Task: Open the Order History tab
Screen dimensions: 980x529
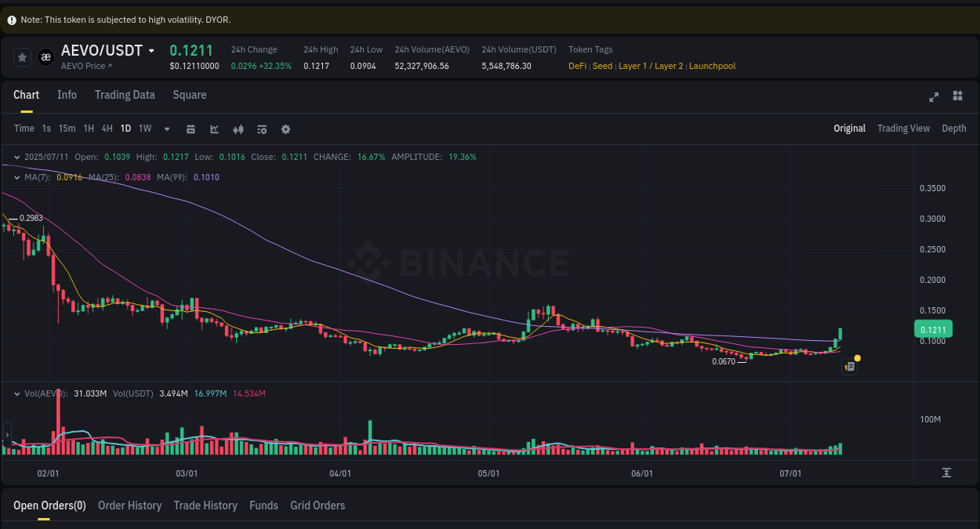Action: click(129, 505)
